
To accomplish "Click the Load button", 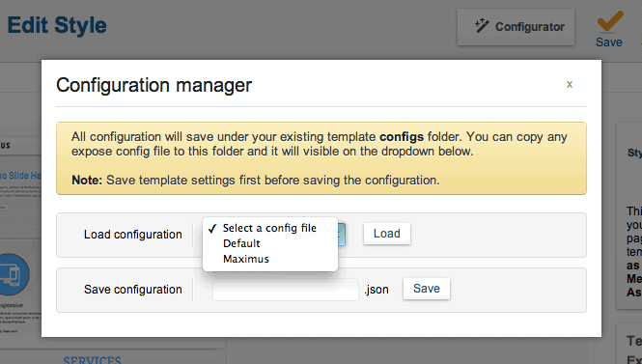I will [386, 234].
